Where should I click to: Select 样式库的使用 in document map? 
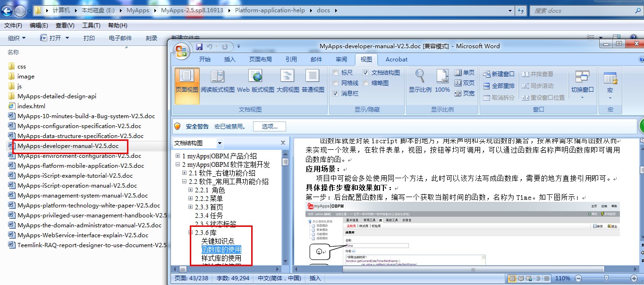click(x=221, y=258)
